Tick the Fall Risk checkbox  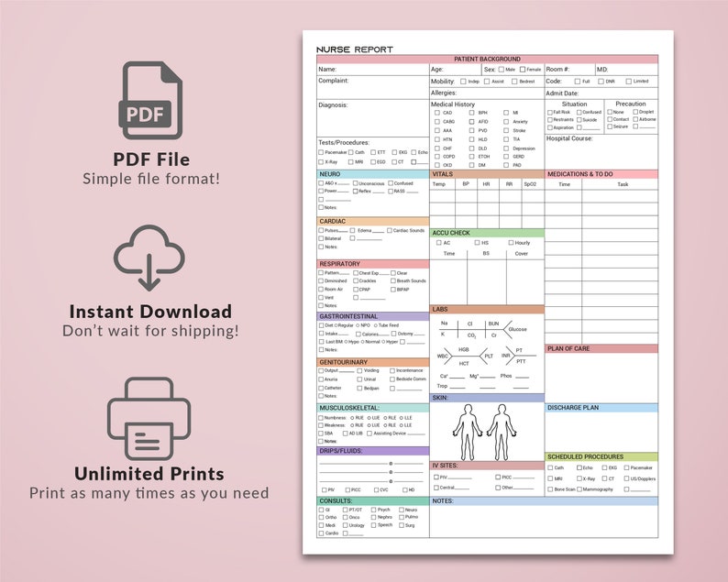coord(550,113)
